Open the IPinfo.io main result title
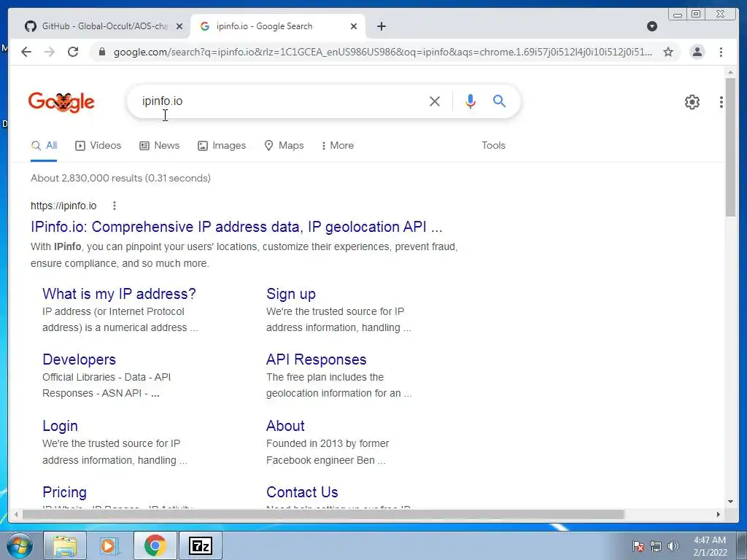 [x=236, y=227]
